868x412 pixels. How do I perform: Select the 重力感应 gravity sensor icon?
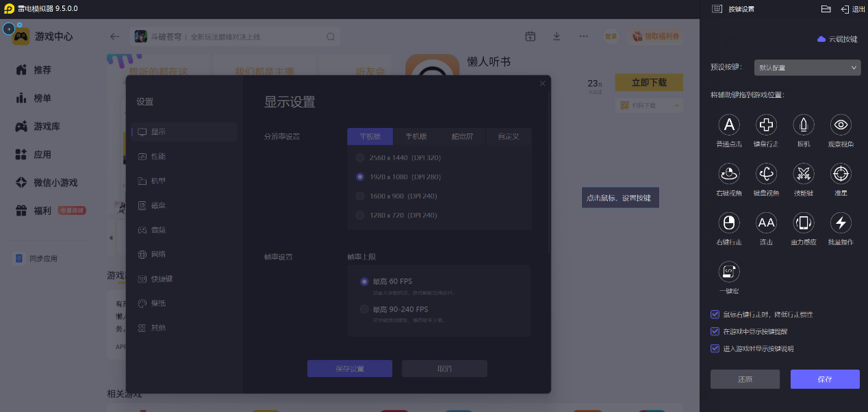[804, 222]
